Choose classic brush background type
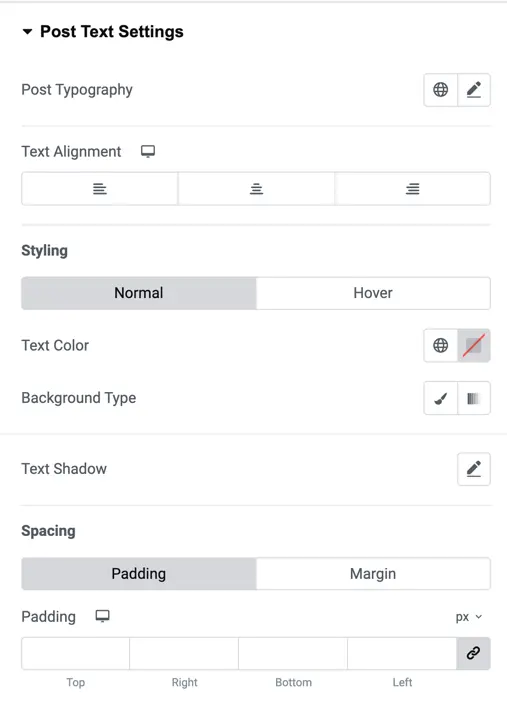 coord(441,398)
